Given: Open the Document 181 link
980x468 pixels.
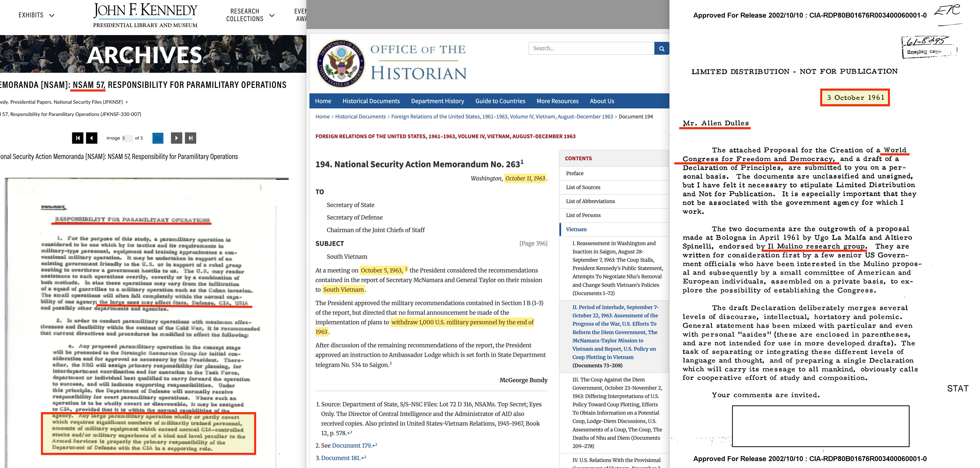Looking at the screenshot, I should [x=341, y=458].
